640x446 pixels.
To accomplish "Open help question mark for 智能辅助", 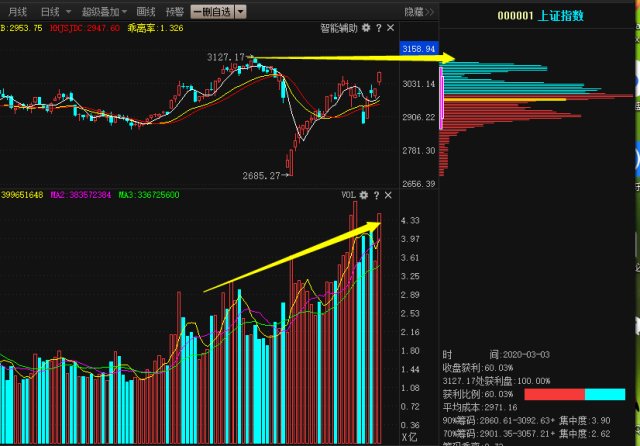I will pyautogui.click(x=379, y=28).
